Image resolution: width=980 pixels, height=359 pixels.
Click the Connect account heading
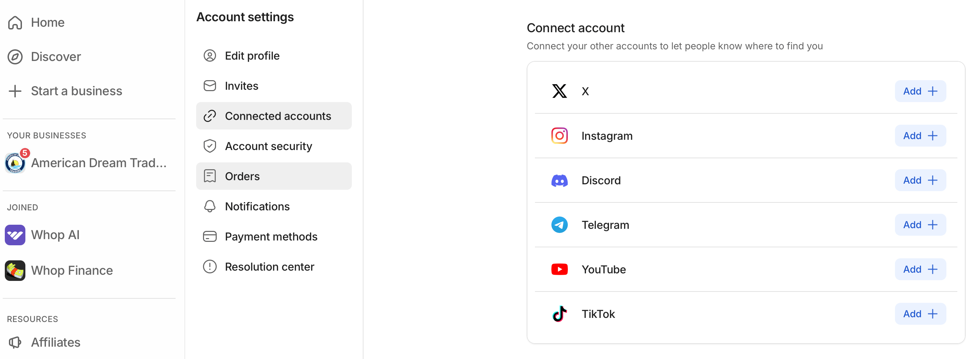point(575,28)
